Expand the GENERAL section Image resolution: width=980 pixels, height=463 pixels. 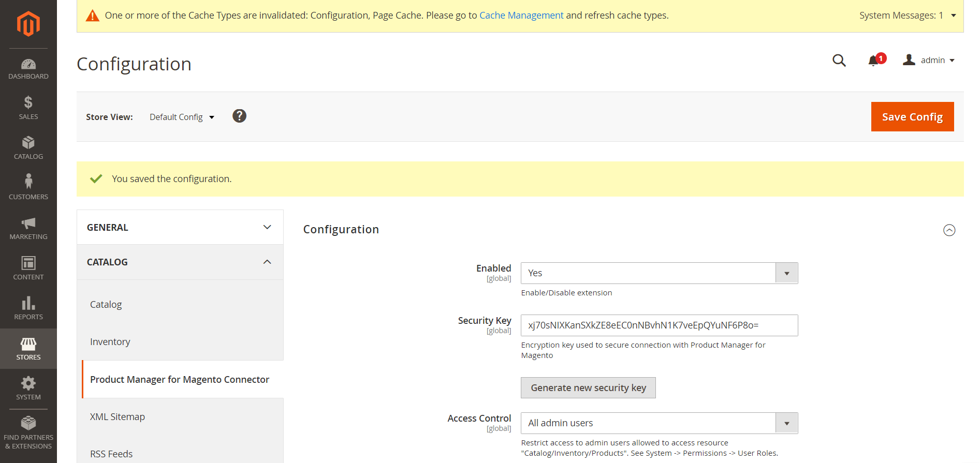[x=180, y=227]
